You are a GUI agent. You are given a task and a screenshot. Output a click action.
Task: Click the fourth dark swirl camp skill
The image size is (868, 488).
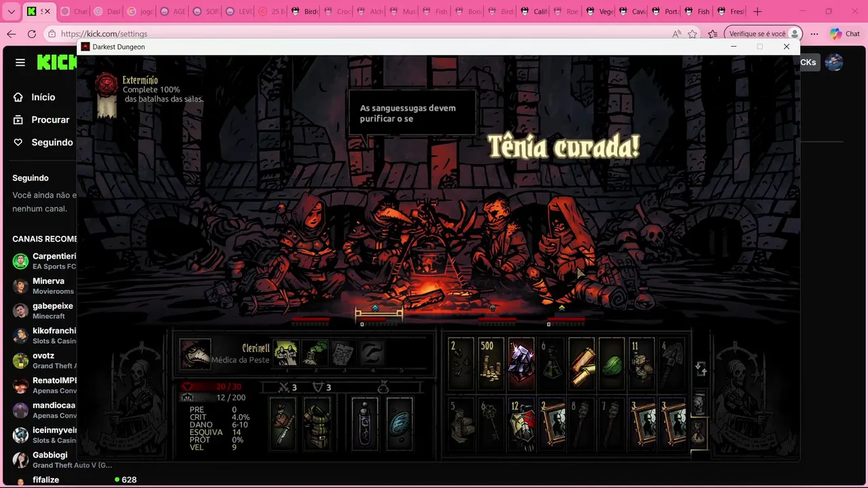372,353
